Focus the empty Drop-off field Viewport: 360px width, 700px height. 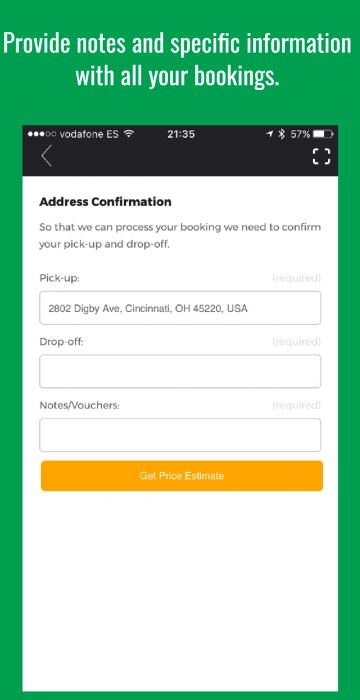pyautogui.click(x=180, y=371)
